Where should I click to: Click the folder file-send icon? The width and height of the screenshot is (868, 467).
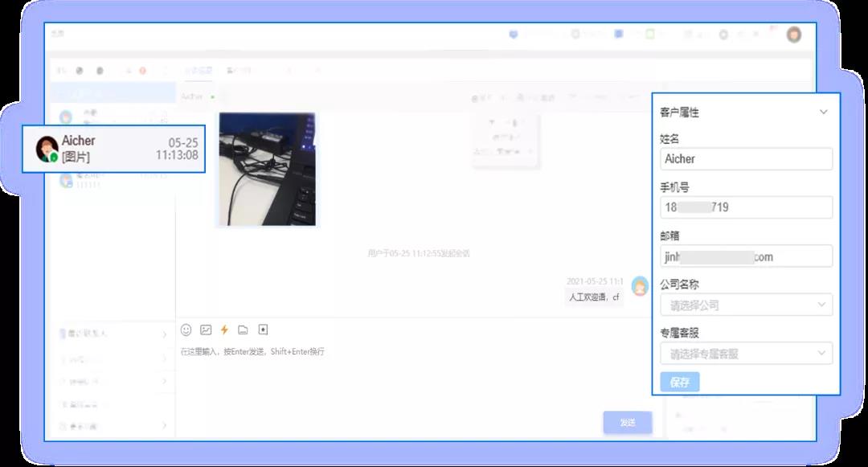(243, 330)
